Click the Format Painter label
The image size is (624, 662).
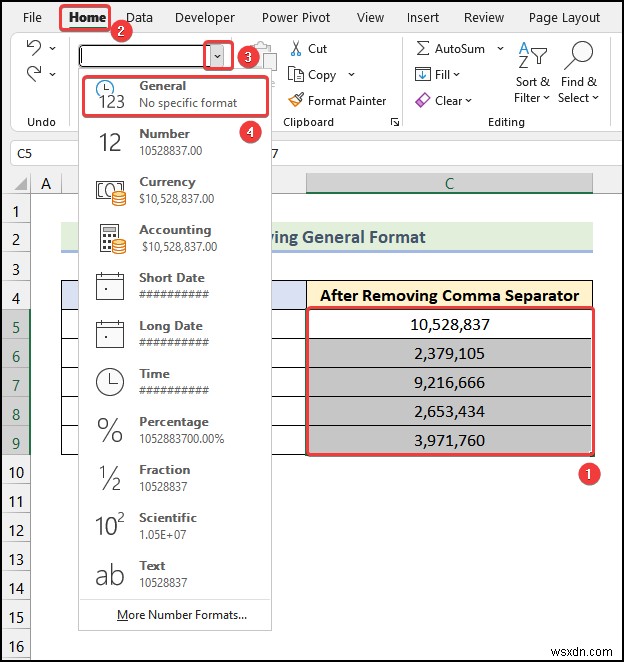tap(347, 100)
